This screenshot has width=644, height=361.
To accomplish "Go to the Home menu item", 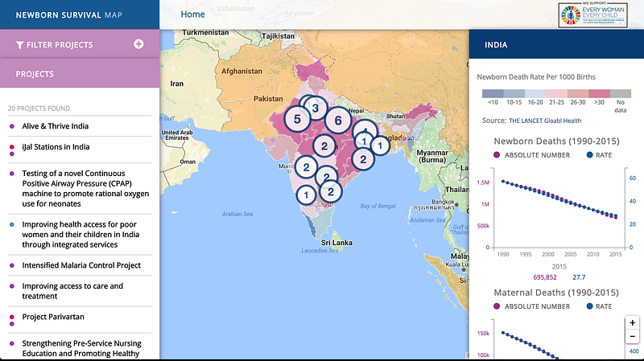I will [x=192, y=14].
